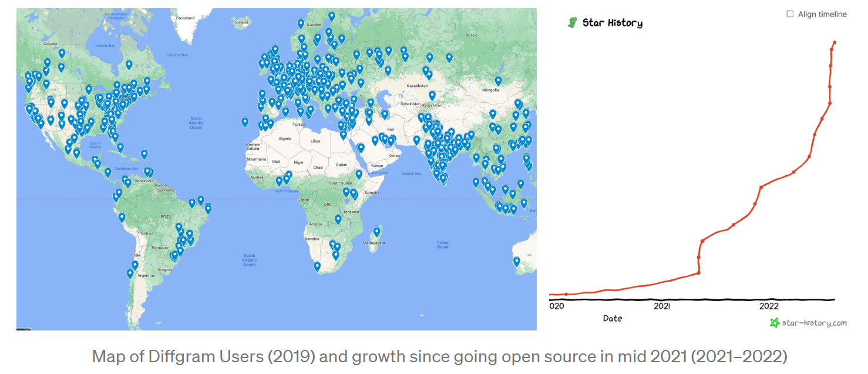
Task: Select the pin east of Hudson Bay
Action: click(x=129, y=64)
